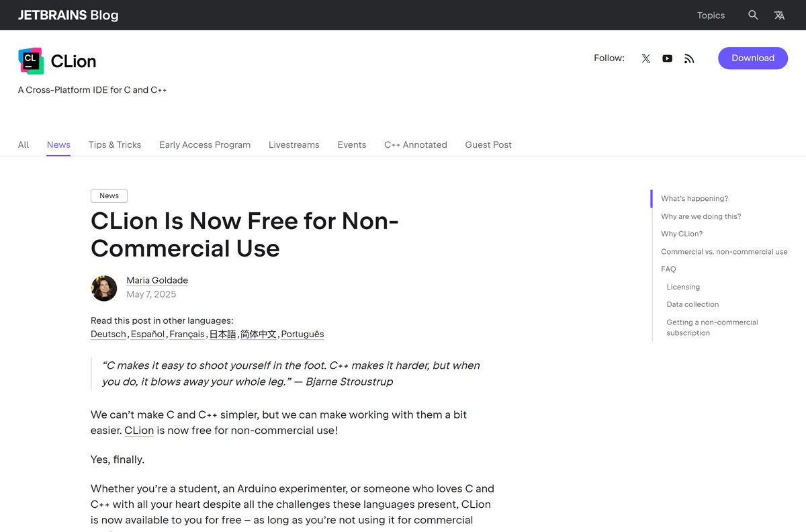Click the CLion logo icon
The height and width of the screenshot is (532, 806).
pos(31,61)
